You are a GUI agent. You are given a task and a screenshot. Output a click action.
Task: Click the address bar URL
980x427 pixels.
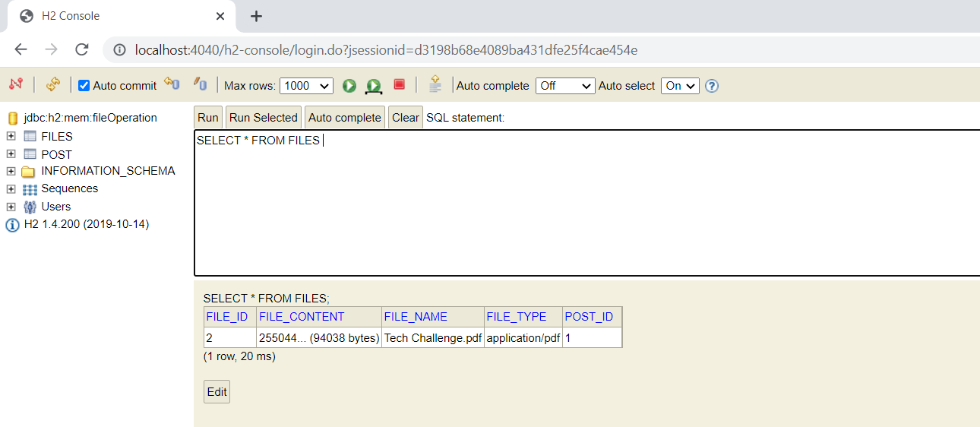click(386, 50)
